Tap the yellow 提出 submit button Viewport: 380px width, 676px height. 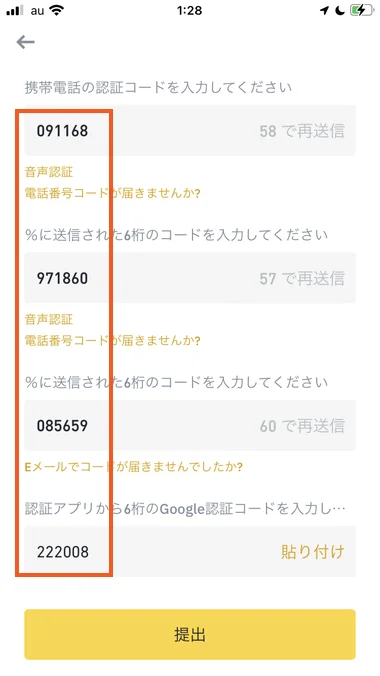click(190, 634)
